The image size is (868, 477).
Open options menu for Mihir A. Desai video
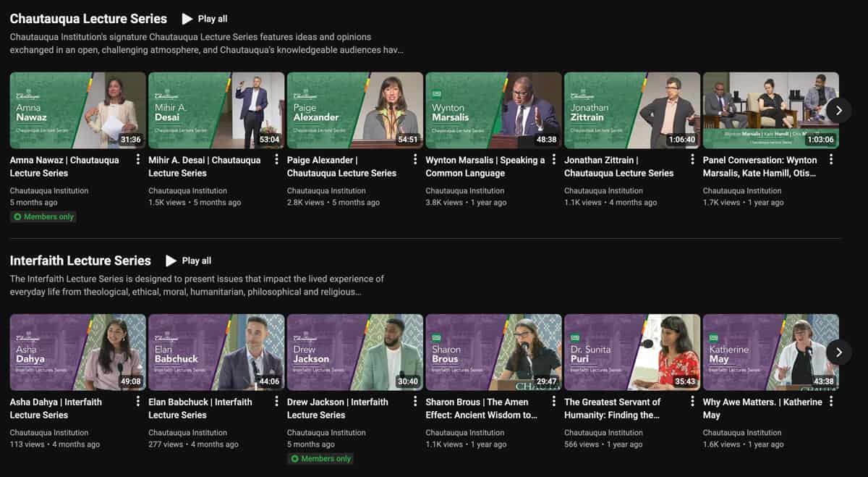(x=277, y=160)
